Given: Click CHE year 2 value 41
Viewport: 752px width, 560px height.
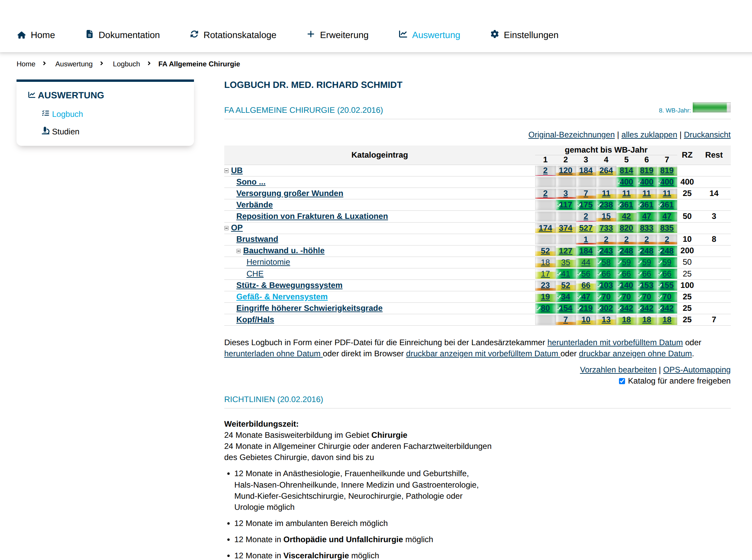Looking at the screenshot, I should [x=565, y=274].
